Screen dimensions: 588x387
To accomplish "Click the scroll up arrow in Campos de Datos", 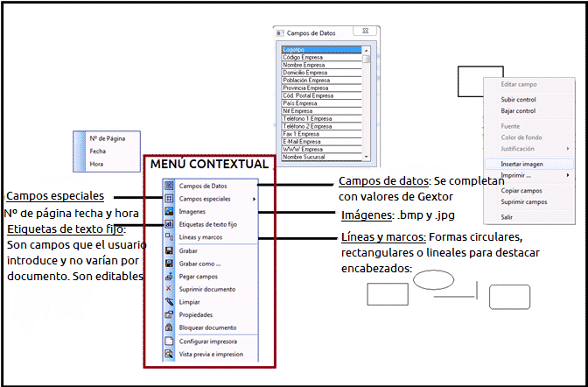I will 367,50.
